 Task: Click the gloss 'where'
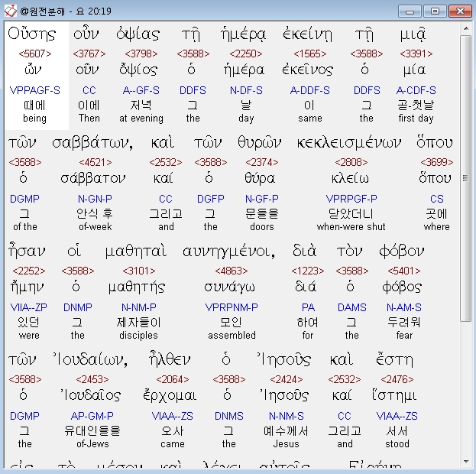pos(437,226)
